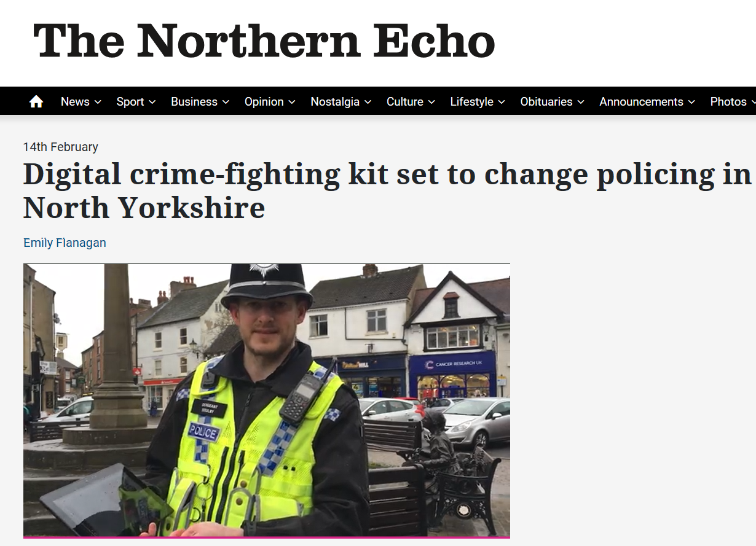Go to the Obituaries section
Screen dimensions: 756x546
coord(546,102)
